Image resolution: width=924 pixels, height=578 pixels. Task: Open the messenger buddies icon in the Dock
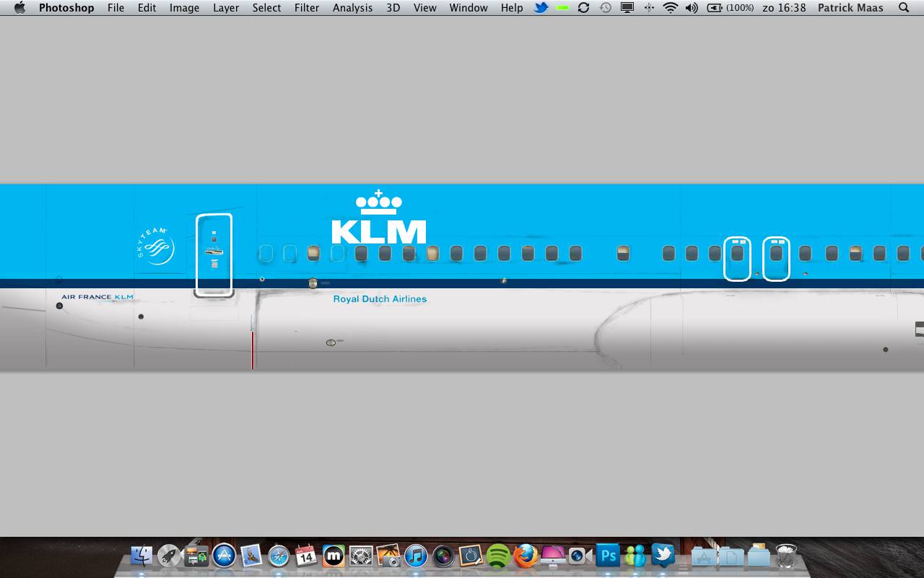[635, 556]
